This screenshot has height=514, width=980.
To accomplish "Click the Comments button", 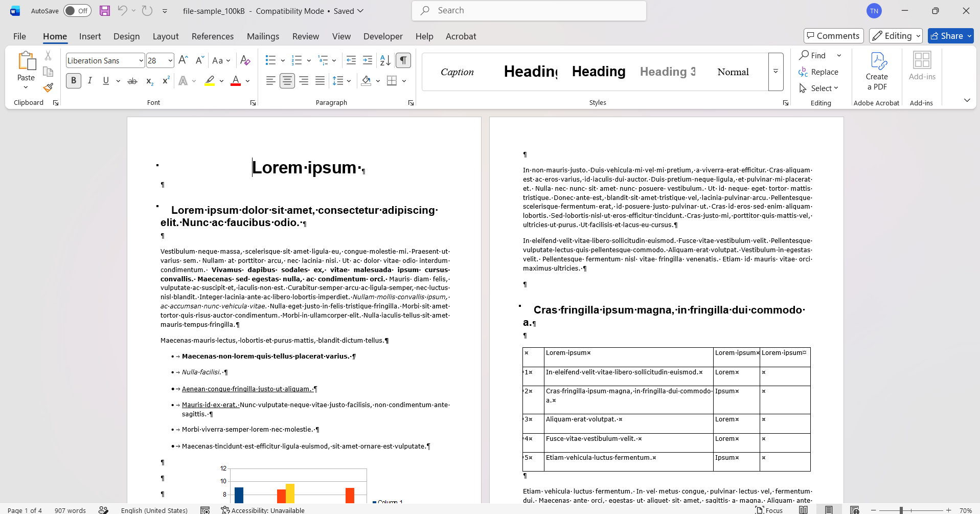I will tap(834, 36).
